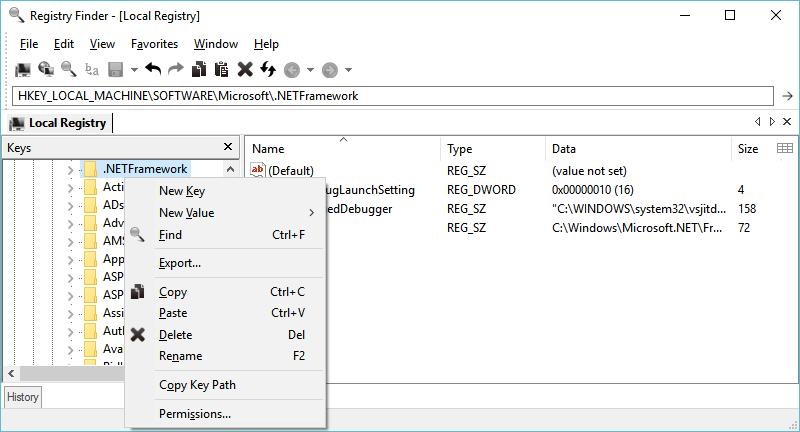
Task: Open the History tab at the bottom
Action: (22, 397)
